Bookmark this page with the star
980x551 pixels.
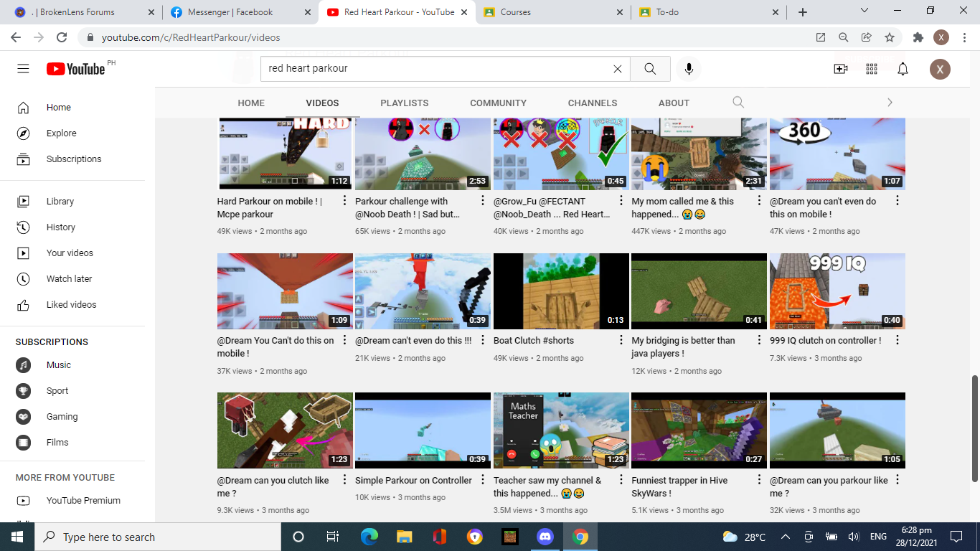[890, 37]
